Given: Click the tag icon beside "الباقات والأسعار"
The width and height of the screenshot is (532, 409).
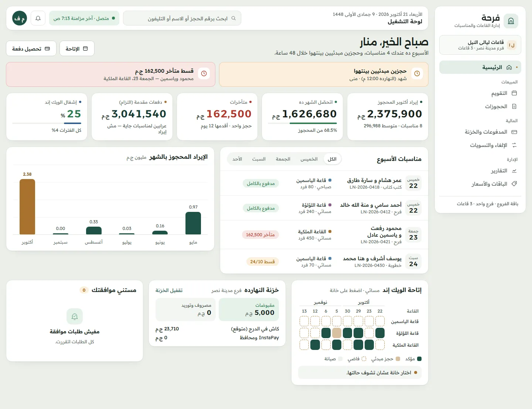Looking at the screenshot, I should pos(514,184).
